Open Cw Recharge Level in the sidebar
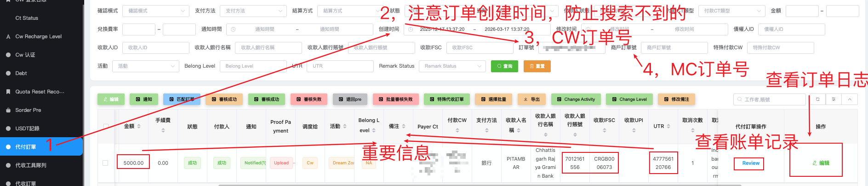 (38, 36)
